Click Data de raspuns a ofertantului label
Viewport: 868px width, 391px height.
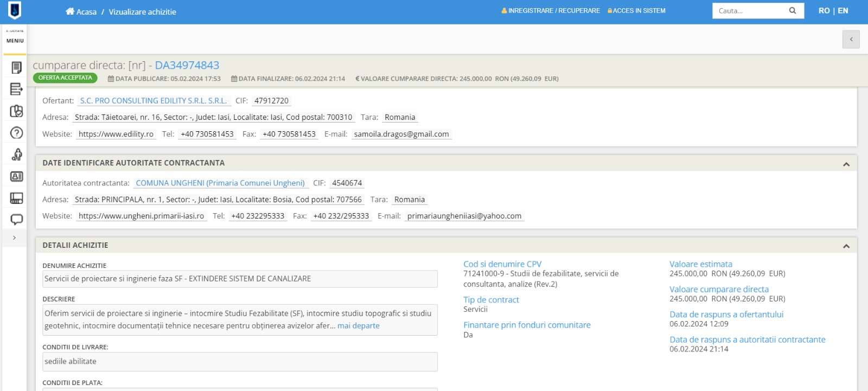click(x=726, y=314)
